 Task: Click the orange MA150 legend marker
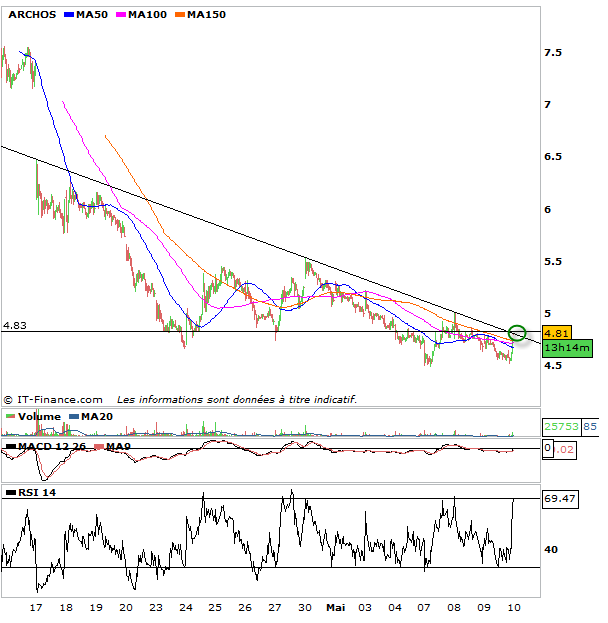pos(181,15)
